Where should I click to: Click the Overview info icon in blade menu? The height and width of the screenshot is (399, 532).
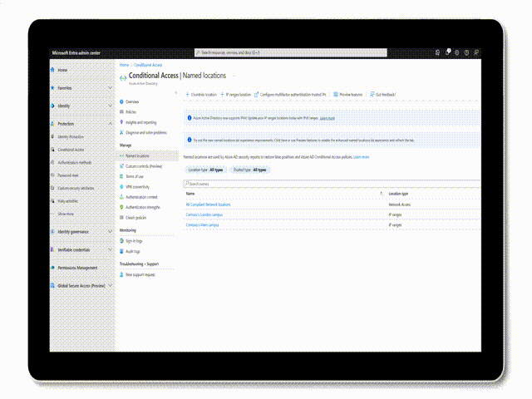click(x=121, y=101)
